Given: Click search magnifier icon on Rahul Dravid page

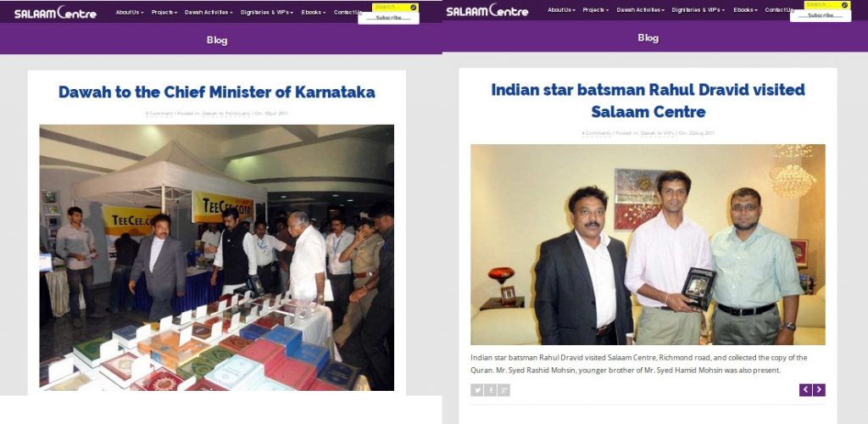Looking at the screenshot, I should (x=845, y=5).
